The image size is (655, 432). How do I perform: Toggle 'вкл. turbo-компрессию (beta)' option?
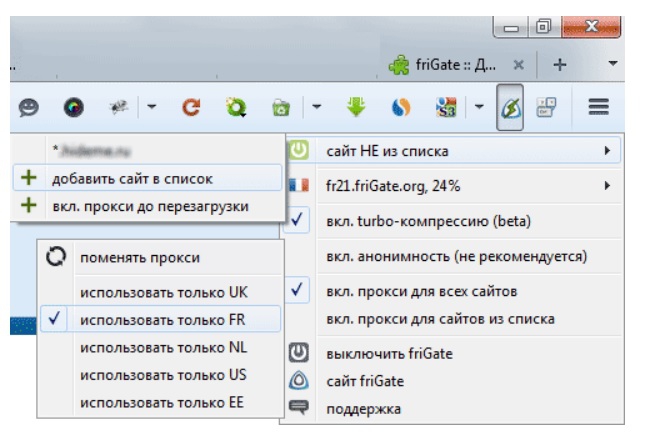click(453, 221)
